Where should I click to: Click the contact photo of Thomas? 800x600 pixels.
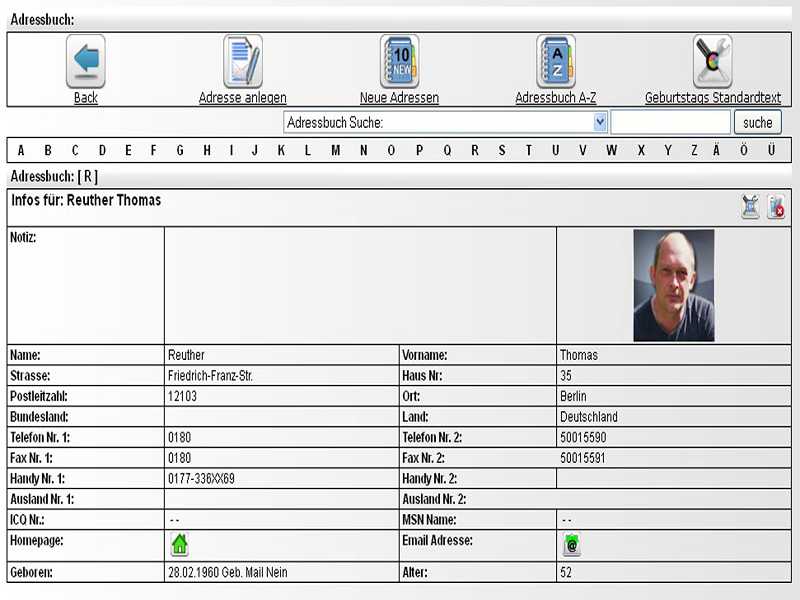pos(673,285)
